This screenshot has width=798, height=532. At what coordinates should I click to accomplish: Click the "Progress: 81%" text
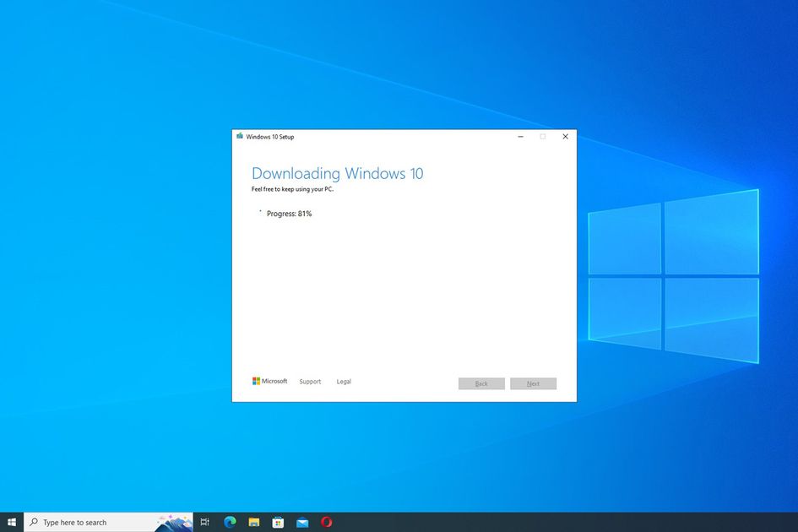pos(289,214)
